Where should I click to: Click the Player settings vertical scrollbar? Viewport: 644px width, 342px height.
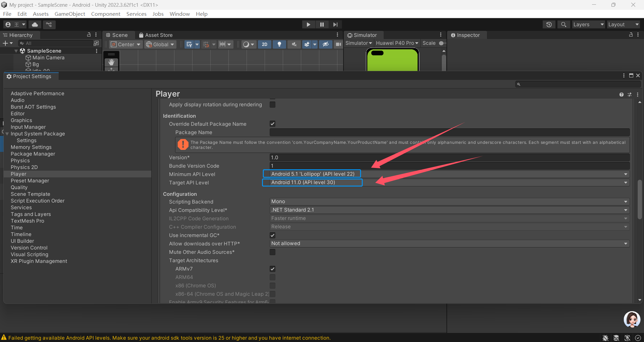click(640, 199)
